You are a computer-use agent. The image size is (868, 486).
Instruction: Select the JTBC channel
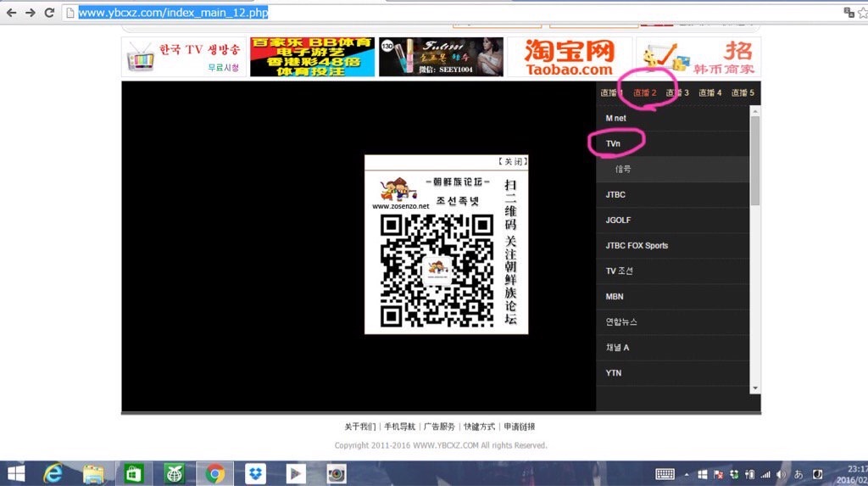pyautogui.click(x=672, y=194)
